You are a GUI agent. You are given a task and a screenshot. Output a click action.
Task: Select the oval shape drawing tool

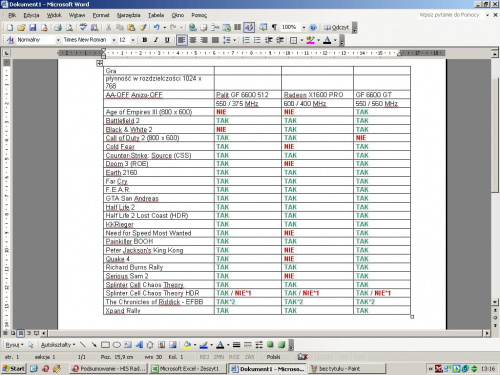[116, 345]
